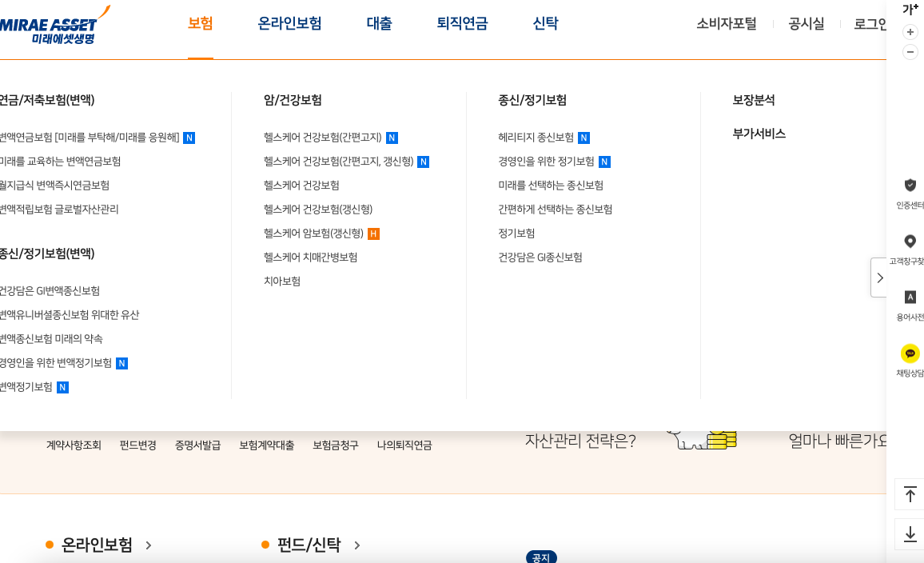Expand 온라인보험 section chevron

tap(149, 545)
